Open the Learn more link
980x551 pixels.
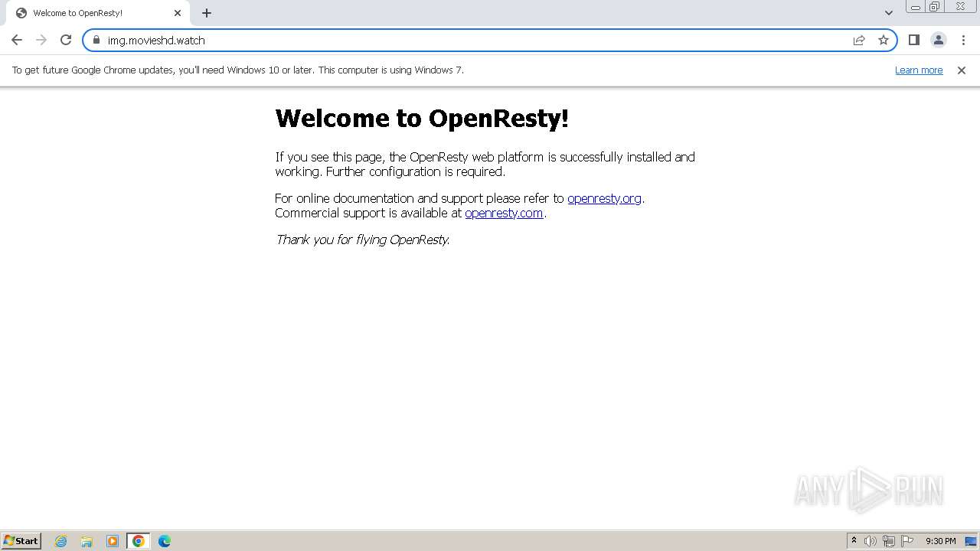click(919, 70)
